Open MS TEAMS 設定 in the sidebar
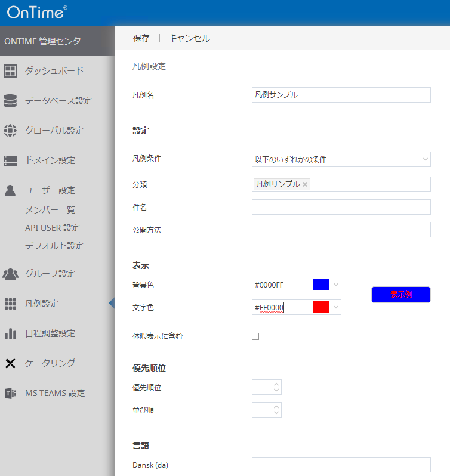Viewport: 450px width, 476px height. click(55, 393)
